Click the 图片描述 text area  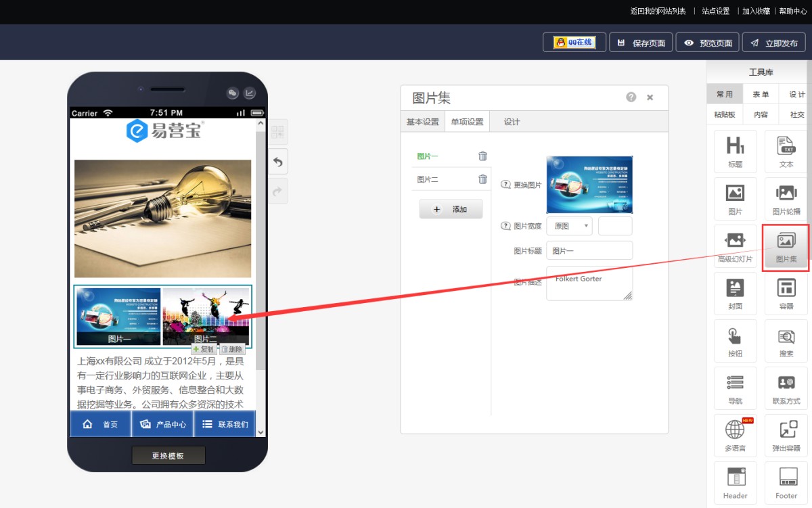589,283
